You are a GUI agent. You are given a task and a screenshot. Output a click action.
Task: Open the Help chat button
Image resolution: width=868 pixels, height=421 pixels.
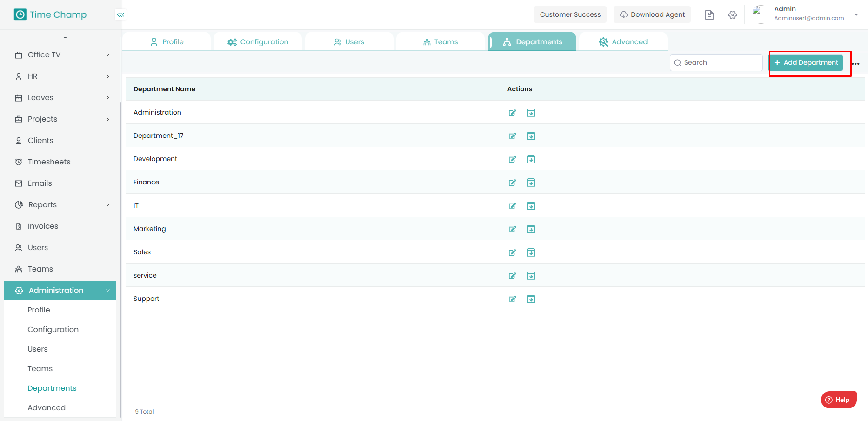(x=838, y=400)
